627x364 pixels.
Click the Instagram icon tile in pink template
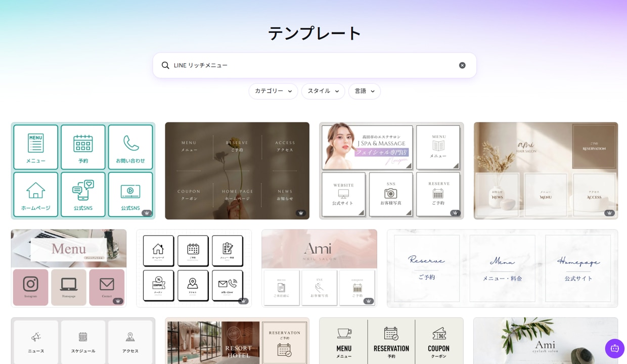click(30, 287)
